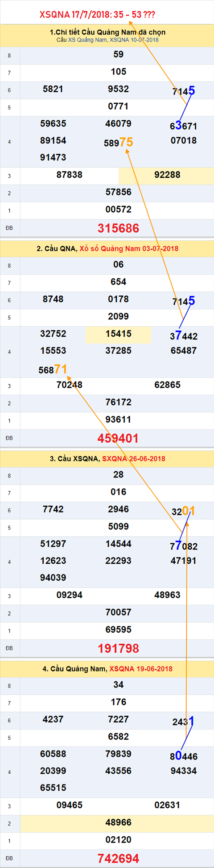This screenshot has height=868, width=214.
Task: Click second prize number 57856
Action: click(119, 192)
